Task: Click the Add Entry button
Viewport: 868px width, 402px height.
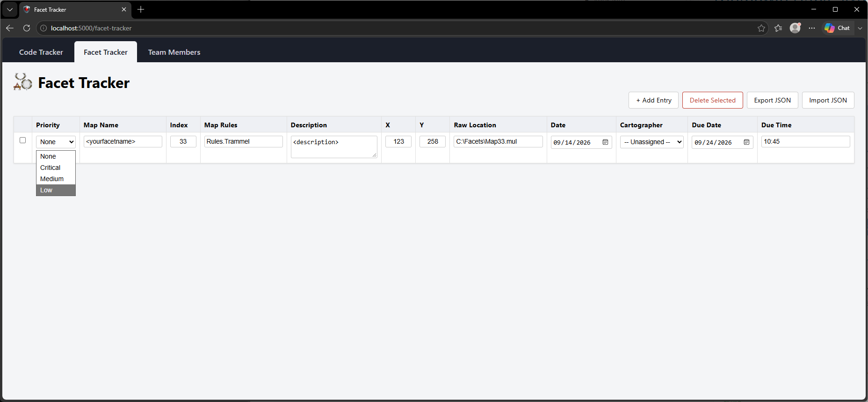Action: pyautogui.click(x=653, y=100)
